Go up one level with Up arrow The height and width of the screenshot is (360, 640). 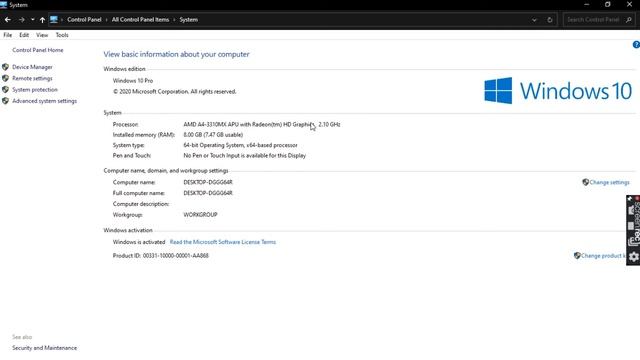pyautogui.click(x=42, y=20)
